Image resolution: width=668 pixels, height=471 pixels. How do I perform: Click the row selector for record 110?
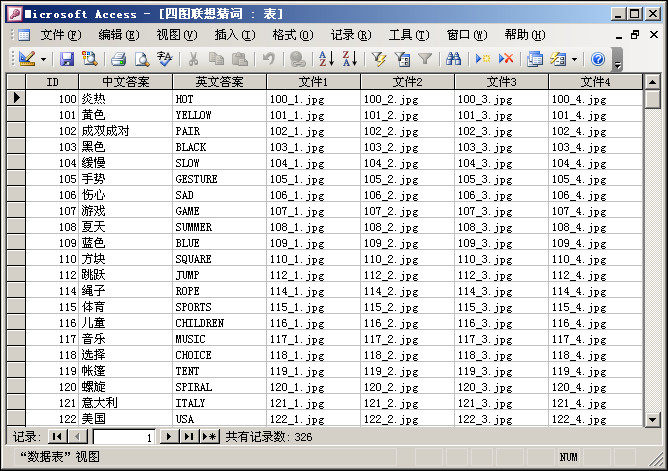[x=16, y=258]
